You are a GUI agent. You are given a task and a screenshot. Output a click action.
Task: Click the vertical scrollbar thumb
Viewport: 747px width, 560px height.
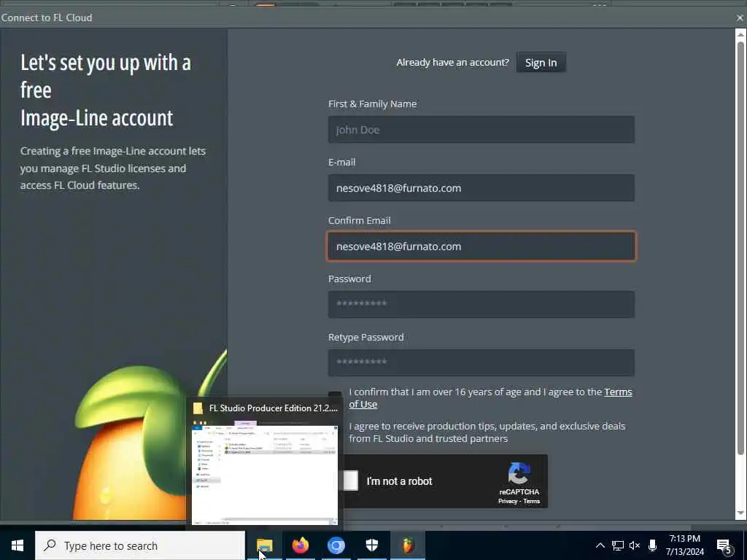(x=740, y=248)
